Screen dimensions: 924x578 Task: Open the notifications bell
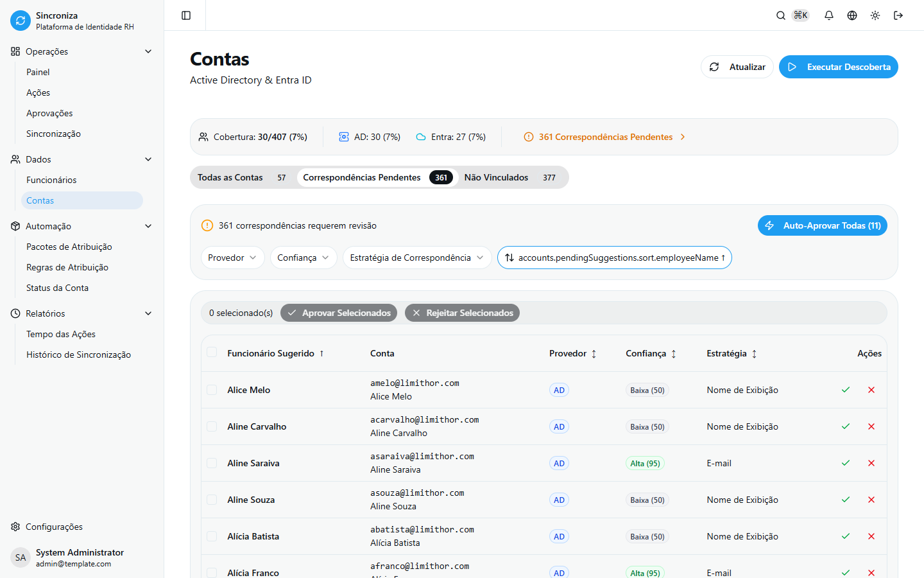pyautogui.click(x=829, y=15)
